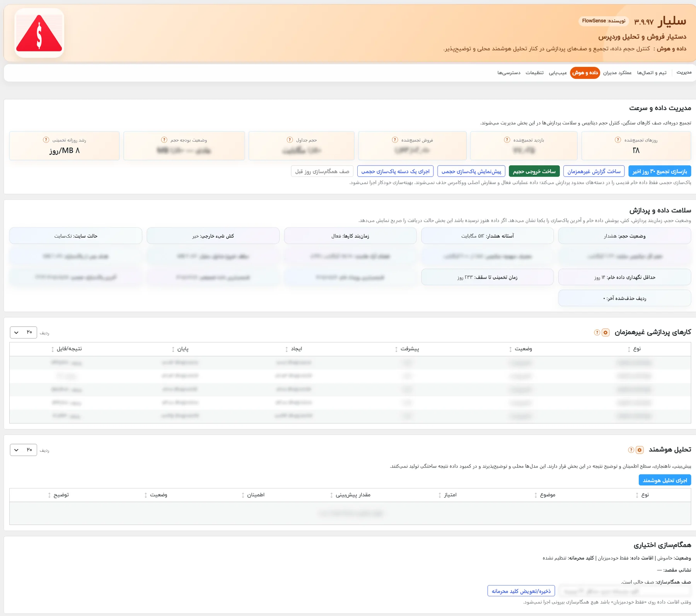Screen dimensions: 696x616
Task: Click ساخت گزارش غیرهمزمان button
Action: pos(594,171)
